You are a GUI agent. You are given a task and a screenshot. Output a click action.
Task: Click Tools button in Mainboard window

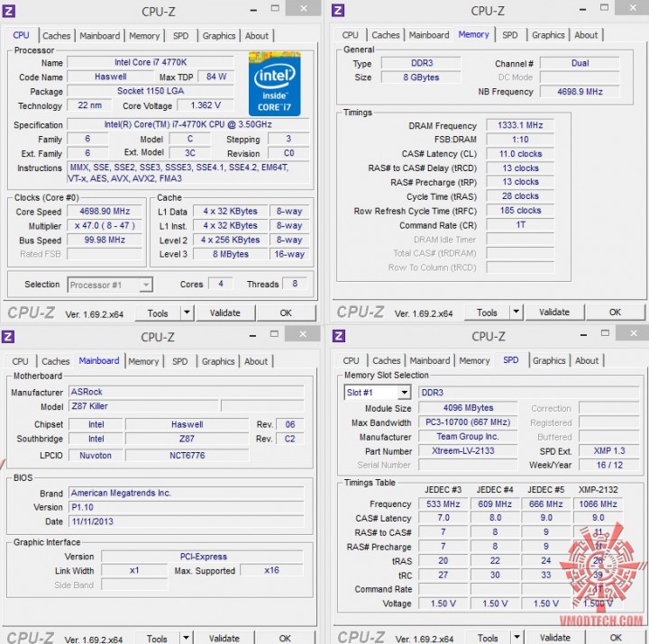157,639
